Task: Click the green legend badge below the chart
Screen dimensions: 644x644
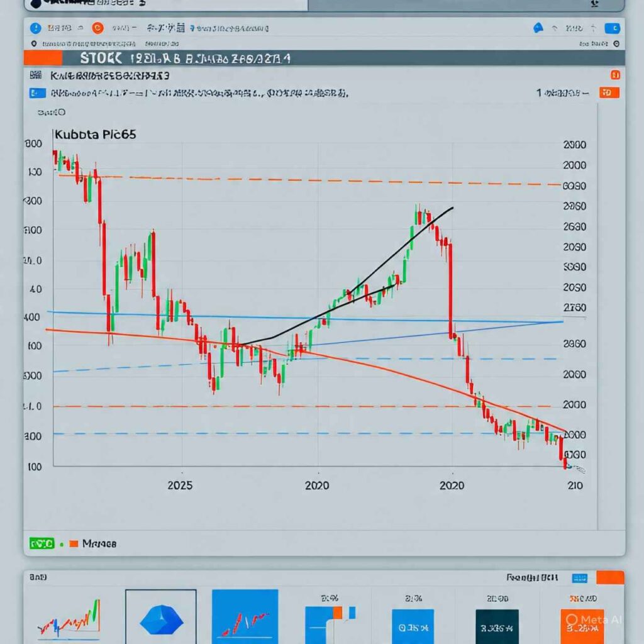Action: (42, 543)
